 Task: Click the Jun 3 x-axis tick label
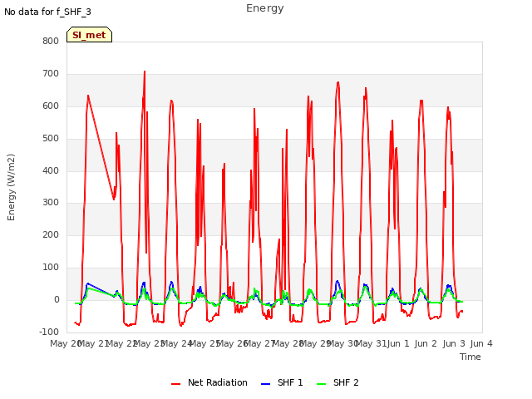click(454, 343)
